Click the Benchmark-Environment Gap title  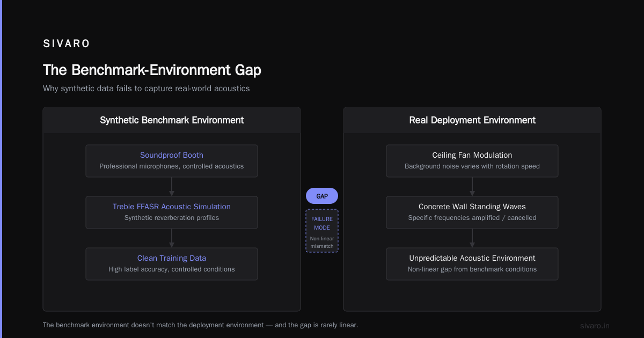[x=152, y=70]
